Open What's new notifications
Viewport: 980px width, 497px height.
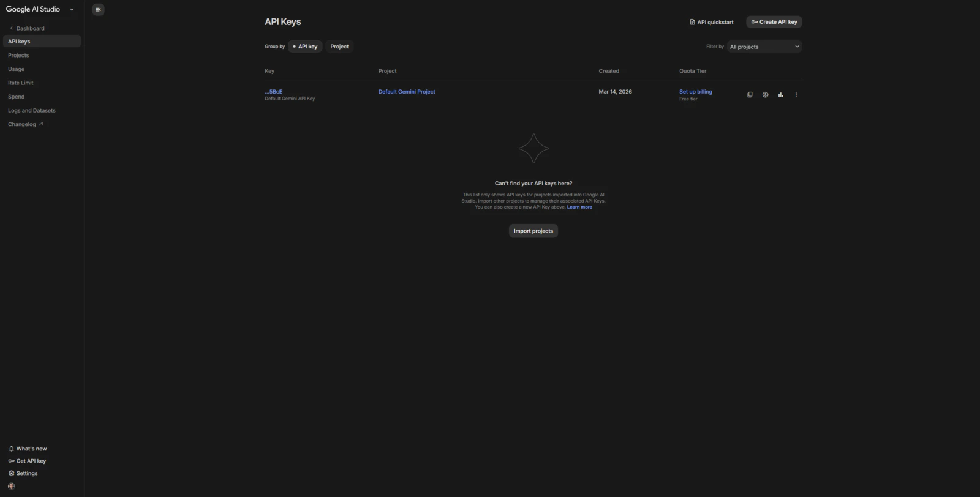[28, 449]
